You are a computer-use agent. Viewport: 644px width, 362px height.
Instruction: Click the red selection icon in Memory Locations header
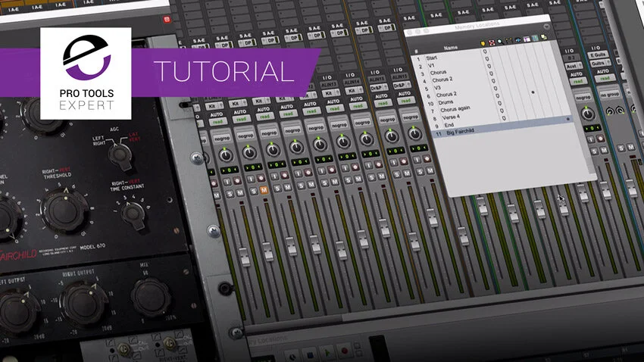point(491,42)
